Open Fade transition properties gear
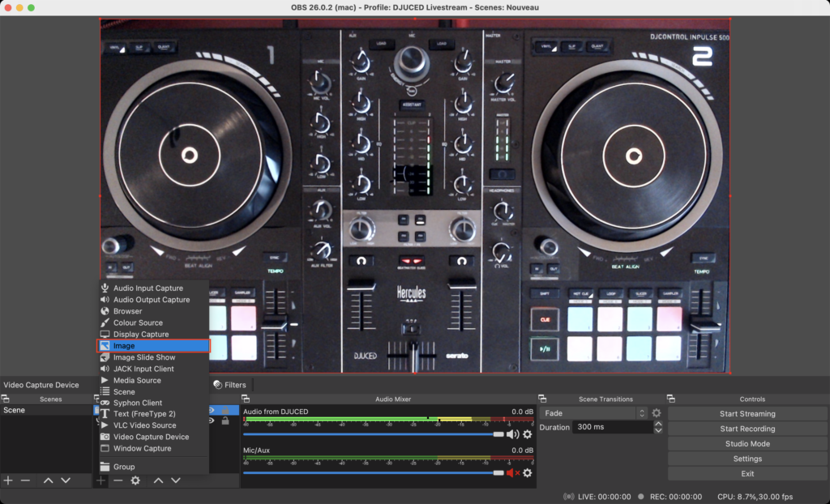This screenshot has width=830, height=504. tap(657, 413)
